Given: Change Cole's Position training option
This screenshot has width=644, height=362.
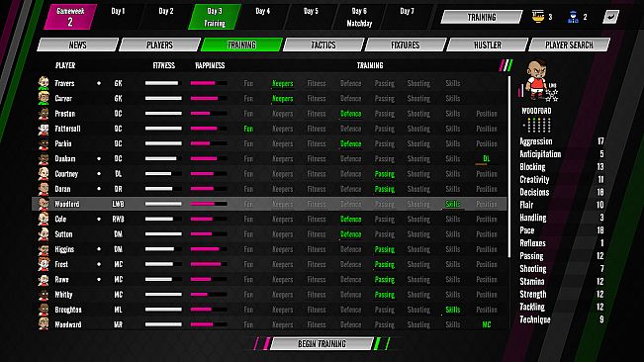Looking at the screenshot, I should point(487,220).
